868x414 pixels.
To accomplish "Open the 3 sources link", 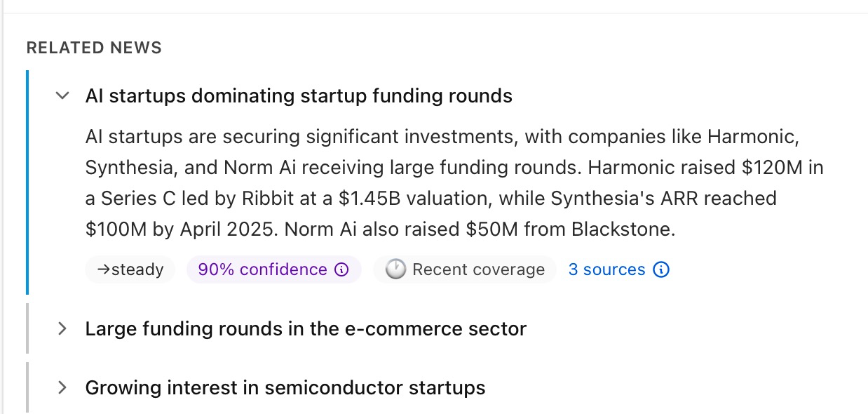I will tap(606, 270).
